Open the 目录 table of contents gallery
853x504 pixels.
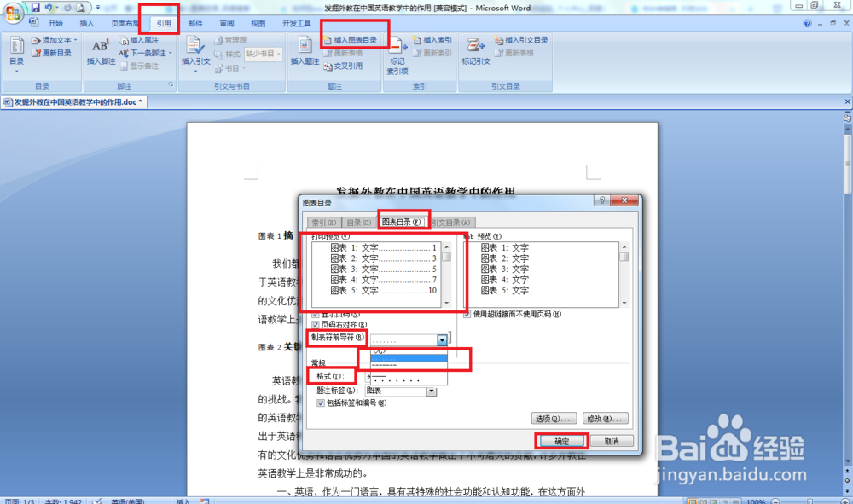pos(17,55)
